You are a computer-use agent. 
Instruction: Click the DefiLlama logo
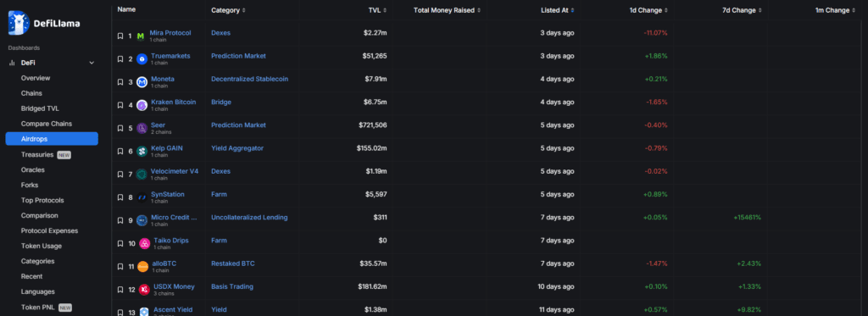[44, 23]
